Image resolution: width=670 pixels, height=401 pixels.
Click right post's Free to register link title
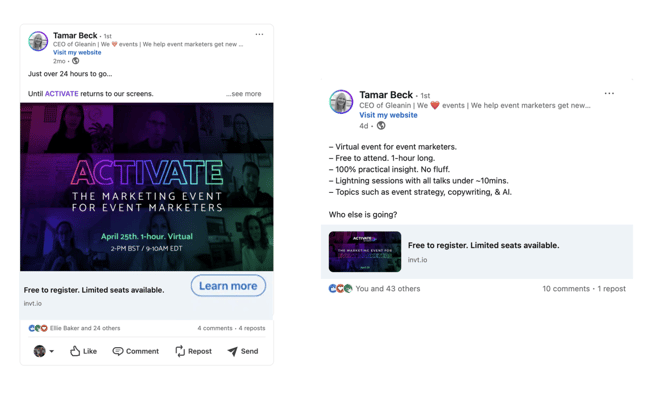pos(483,245)
